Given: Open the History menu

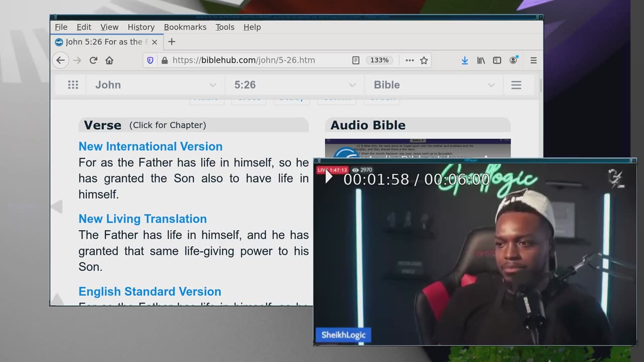Looking at the screenshot, I should (x=141, y=27).
